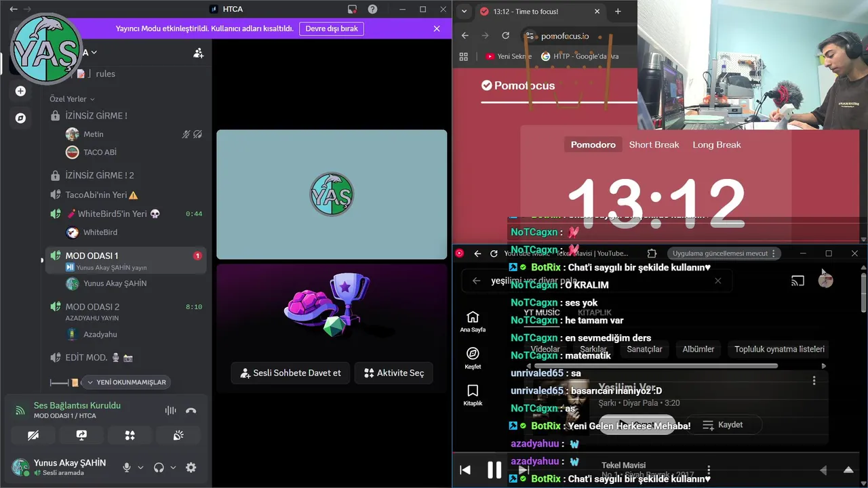Click Sesli Sohbete Davet et button

290,373
